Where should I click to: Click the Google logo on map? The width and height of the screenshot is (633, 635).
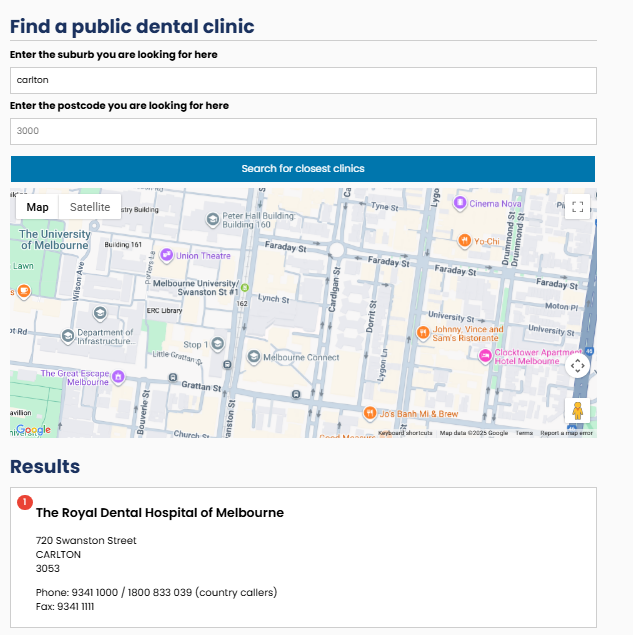(x=33, y=429)
